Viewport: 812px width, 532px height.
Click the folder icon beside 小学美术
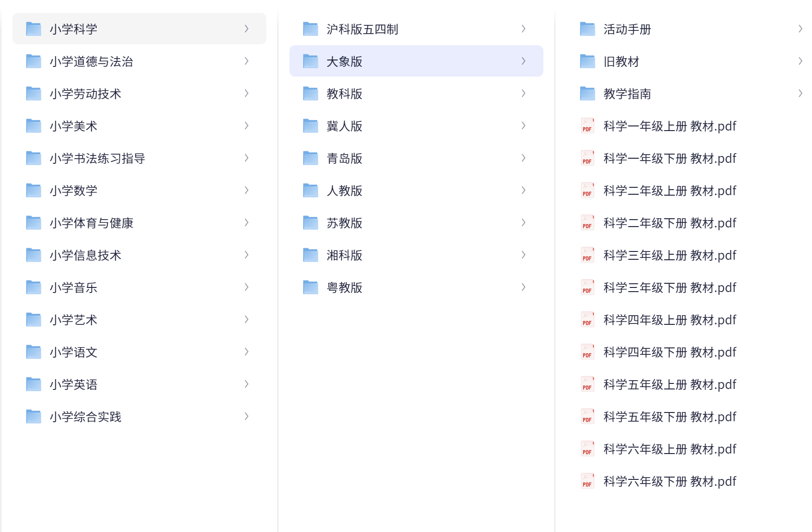(x=34, y=126)
